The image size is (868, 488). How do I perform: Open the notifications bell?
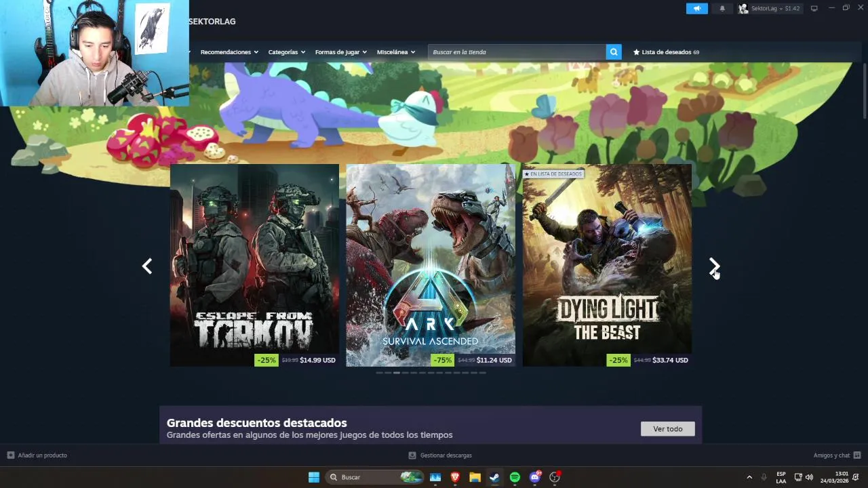click(722, 8)
